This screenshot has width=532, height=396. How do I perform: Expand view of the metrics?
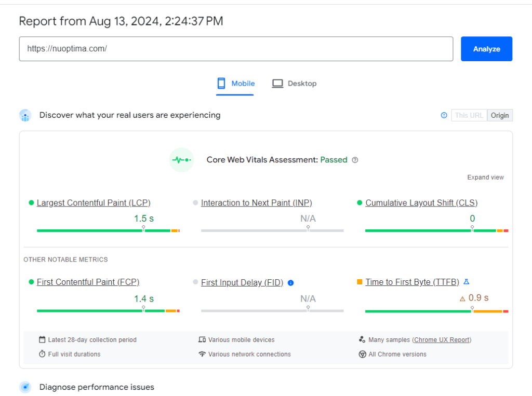pyautogui.click(x=486, y=177)
